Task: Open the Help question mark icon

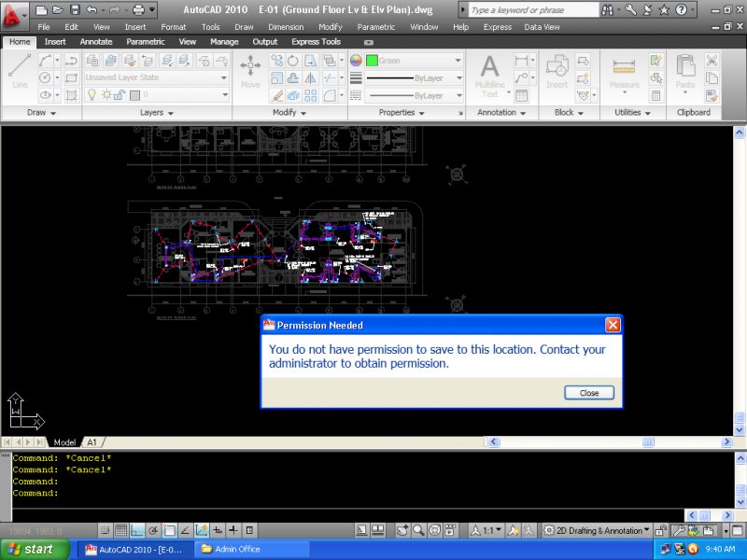Action: 682,9
